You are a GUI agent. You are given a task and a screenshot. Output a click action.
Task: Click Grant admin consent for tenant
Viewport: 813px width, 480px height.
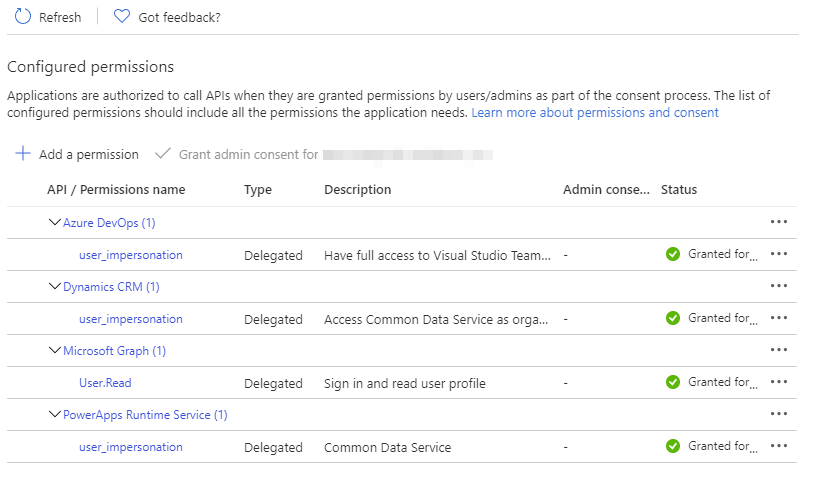248,154
